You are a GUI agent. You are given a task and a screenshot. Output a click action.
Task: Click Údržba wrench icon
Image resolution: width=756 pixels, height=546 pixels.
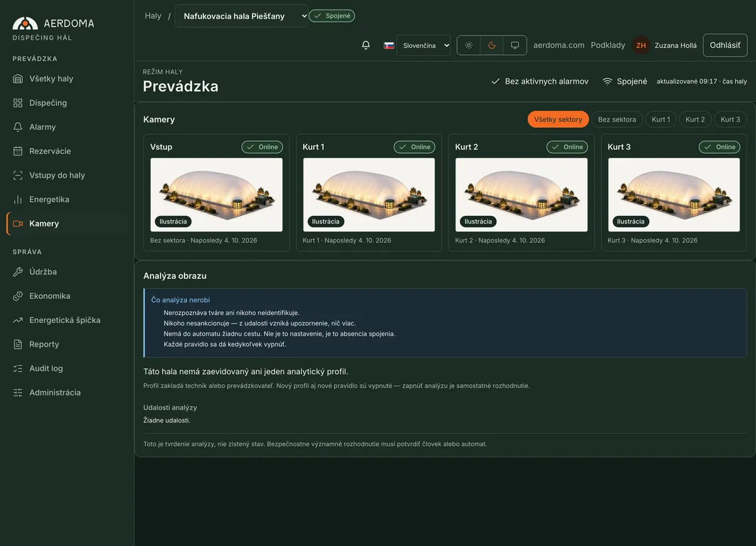tap(18, 272)
